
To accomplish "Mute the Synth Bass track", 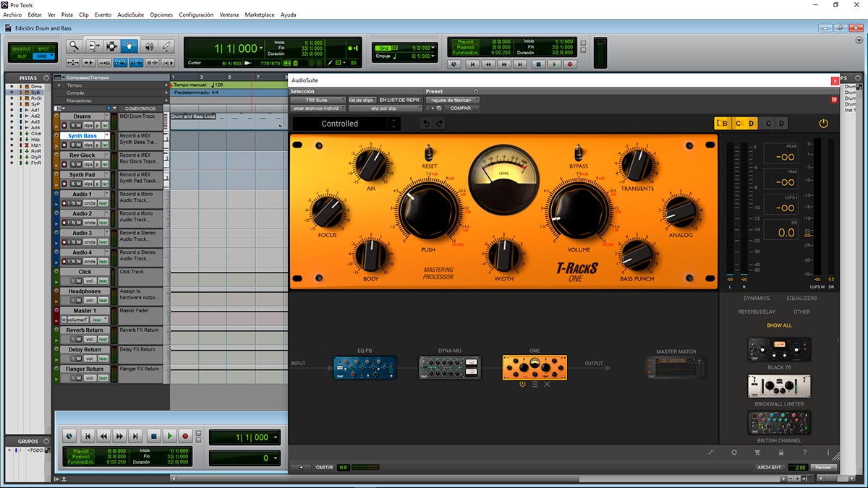I will [79, 145].
